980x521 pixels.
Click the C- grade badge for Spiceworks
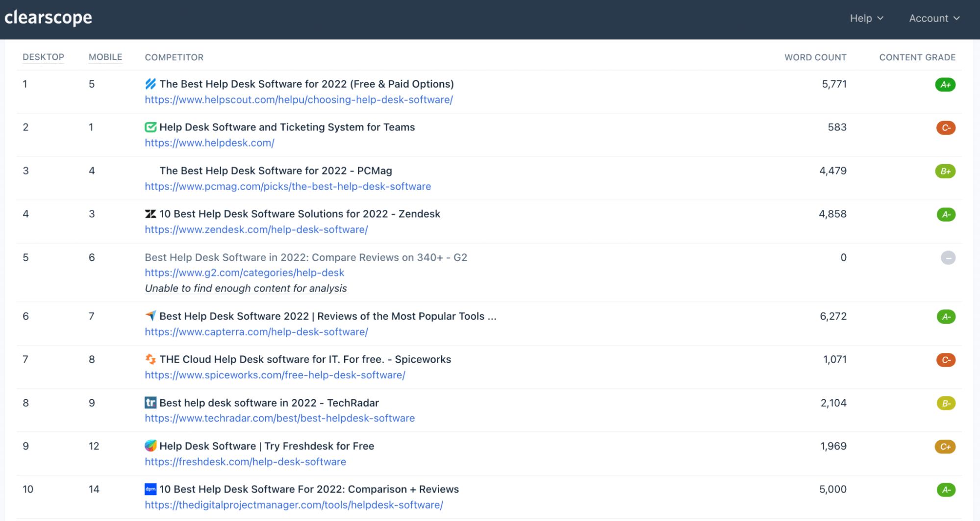(946, 360)
